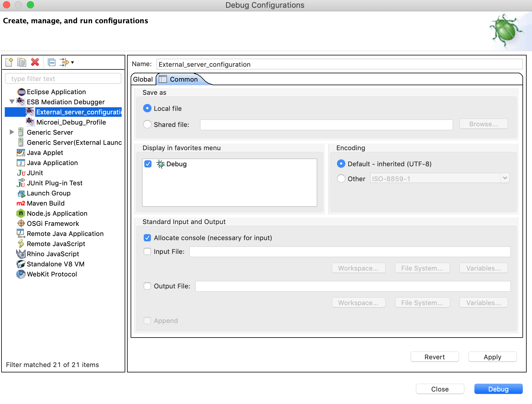Switch to the Global tab

(x=143, y=79)
